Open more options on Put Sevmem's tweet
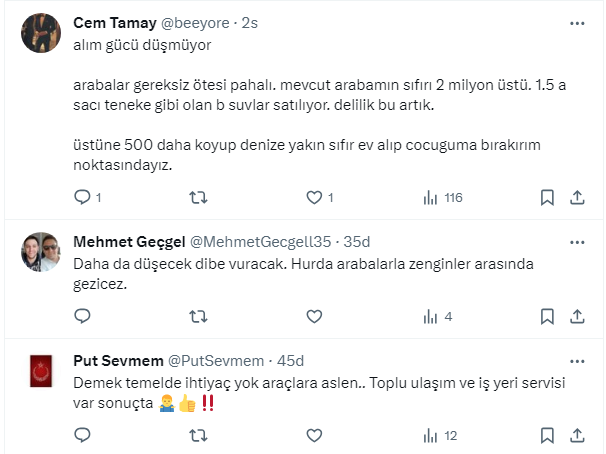This screenshot has width=606, height=454. click(578, 360)
